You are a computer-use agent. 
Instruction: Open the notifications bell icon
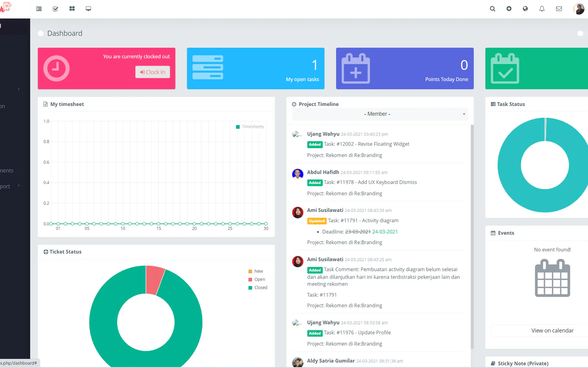(x=542, y=9)
